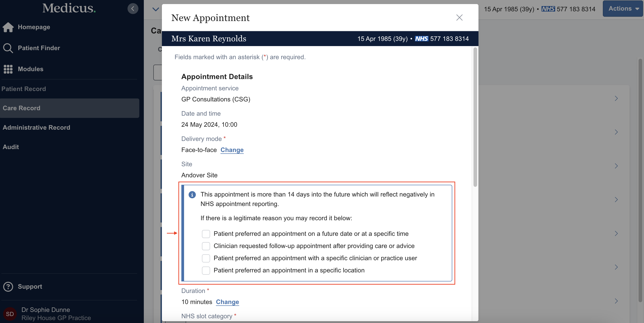Expand the topmost chevron in the background Care Record list
Screen dimensions: 644x323
(x=616, y=98)
